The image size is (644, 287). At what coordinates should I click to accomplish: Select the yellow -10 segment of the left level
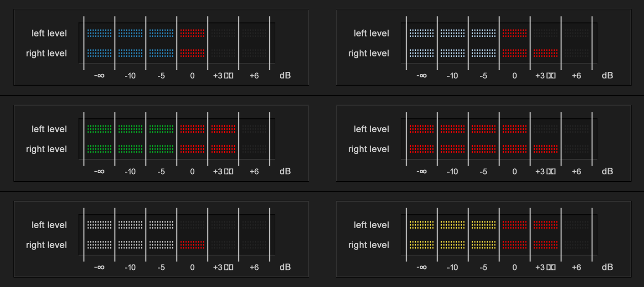(453, 225)
